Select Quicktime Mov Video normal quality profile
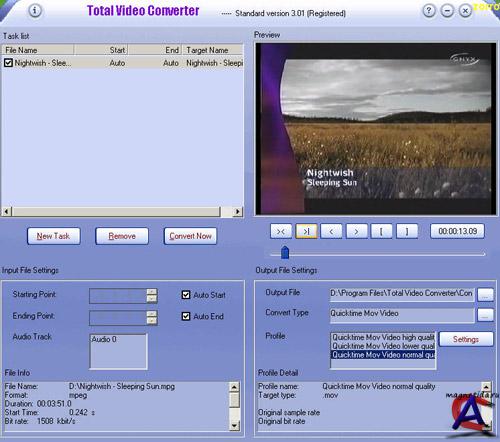Viewport: 500px width, 442px height. [x=383, y=355]
